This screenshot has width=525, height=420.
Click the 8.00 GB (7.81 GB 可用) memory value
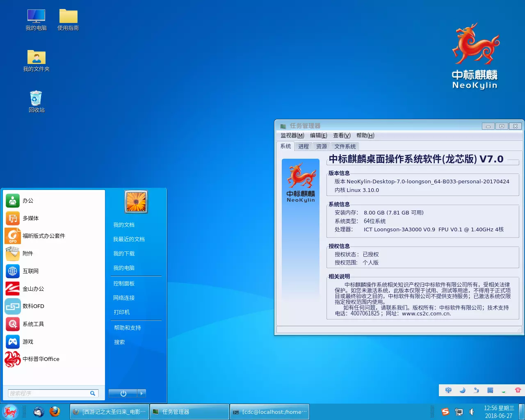click(394, 212)
